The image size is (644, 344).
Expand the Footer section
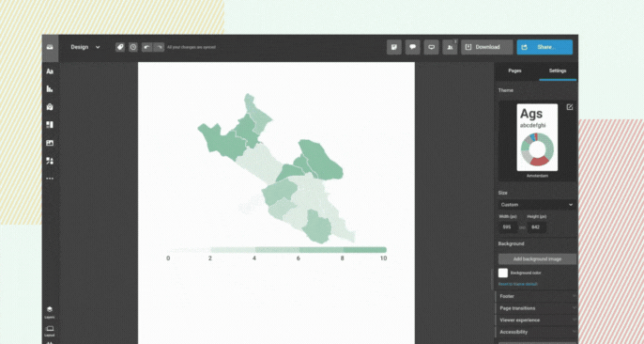coord(537,296)
